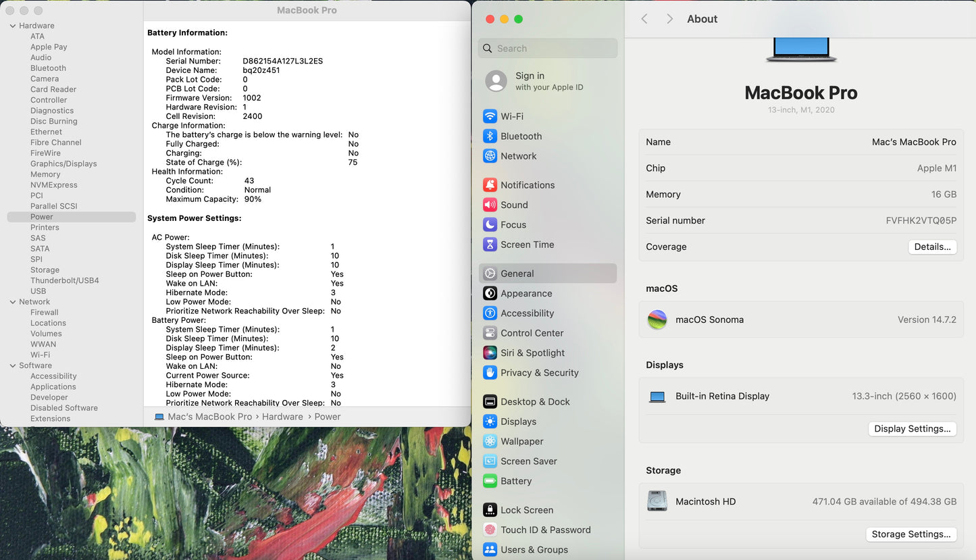Switch to Control Center settings pane
Image resolution: width=976 pixels, height=560 pixels.
point(532,333)
